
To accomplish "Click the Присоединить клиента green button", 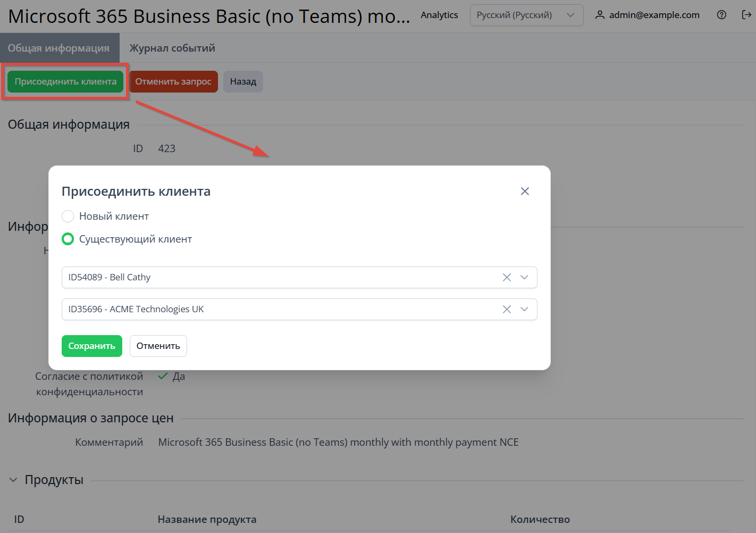I will [x=65, y=81].
